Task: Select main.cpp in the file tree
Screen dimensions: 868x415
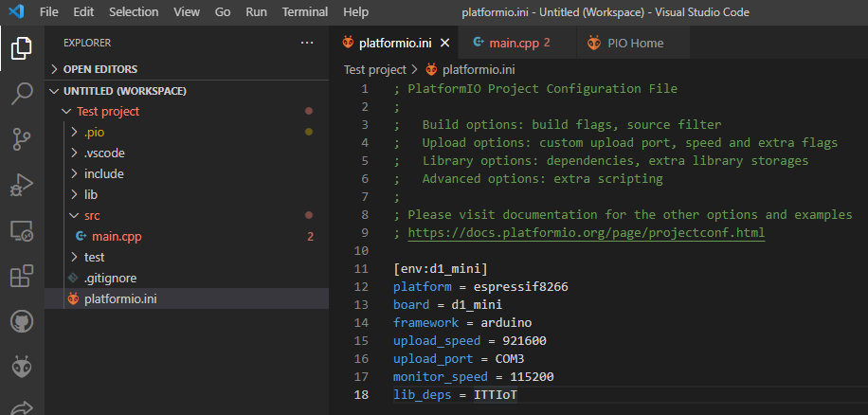Action: pyautogui.click(x=117, y=237)
